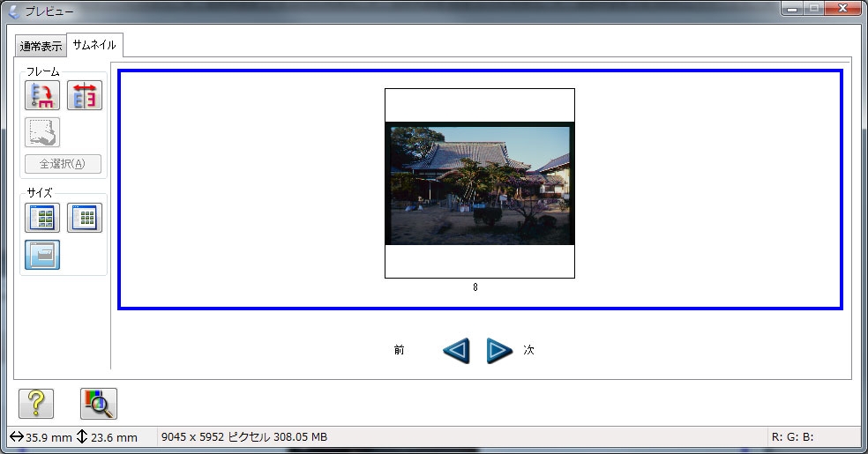Switch to the サムネイル tab
The image size is (868, 454).
click(x=94, y=45)
